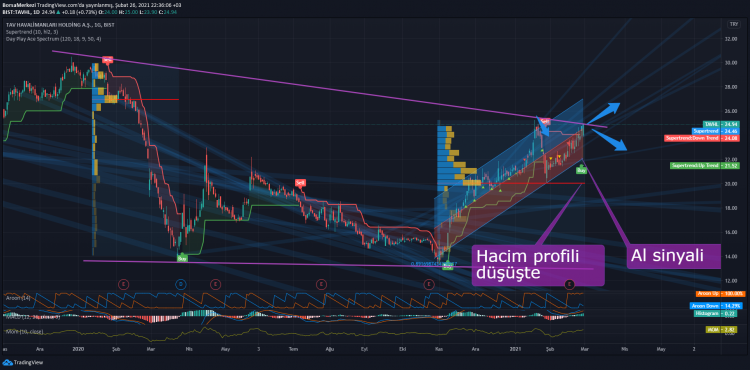750x370 pixels.
Task: Click the downward-right blue arrow drawing
Action: point(607,139)
